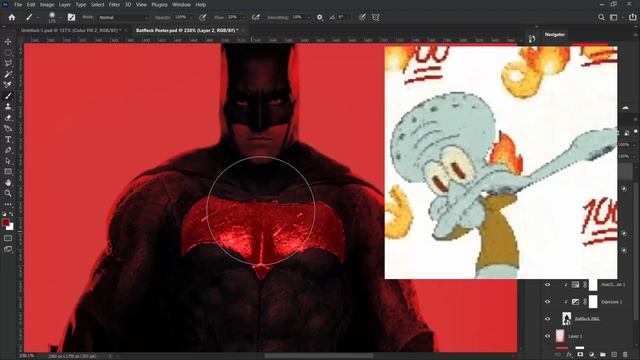Viewport: 640px width, 360px height.
Task: Select the Horizontal Type tool
Action: tap(8, 140)
